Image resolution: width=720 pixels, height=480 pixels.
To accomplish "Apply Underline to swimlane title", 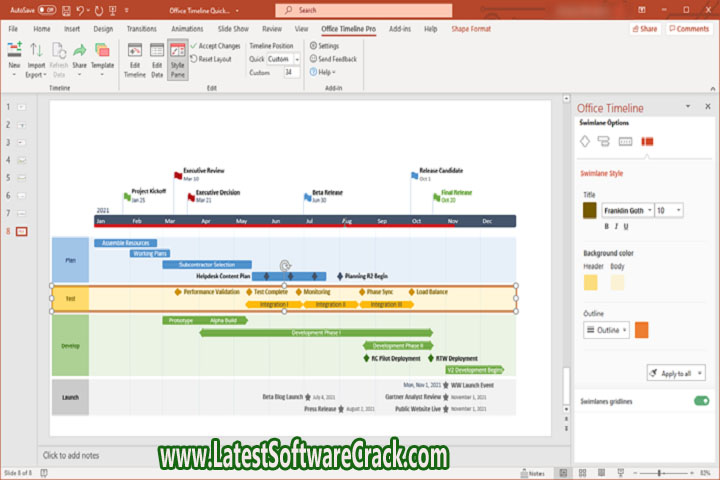I will click(626, 226).
